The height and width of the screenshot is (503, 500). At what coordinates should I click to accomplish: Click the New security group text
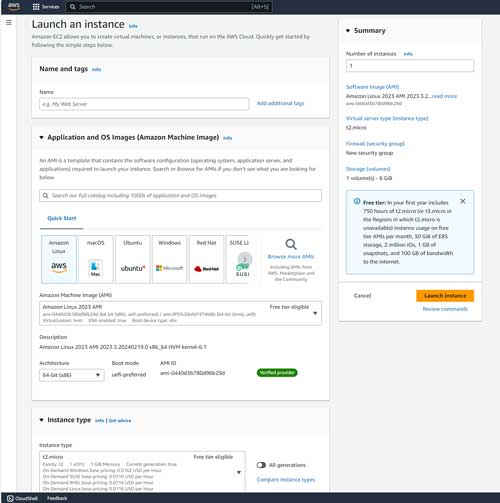[369, 153]
